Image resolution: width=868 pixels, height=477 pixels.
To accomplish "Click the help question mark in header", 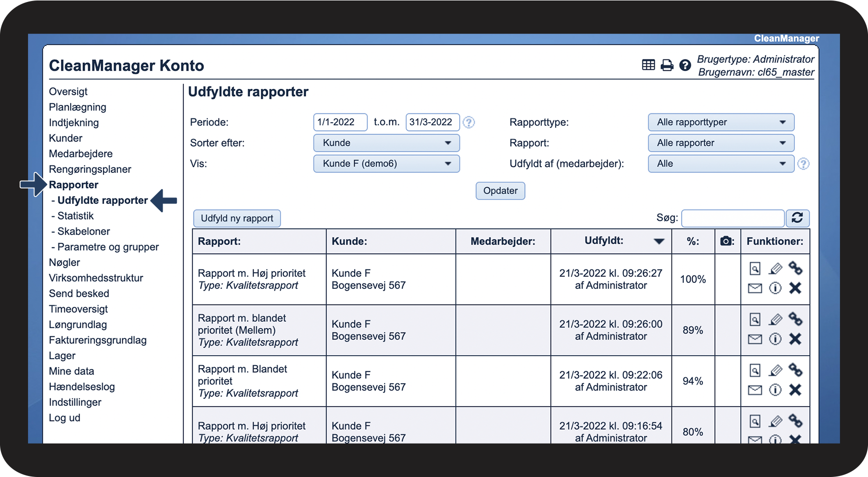I will 685,65.
